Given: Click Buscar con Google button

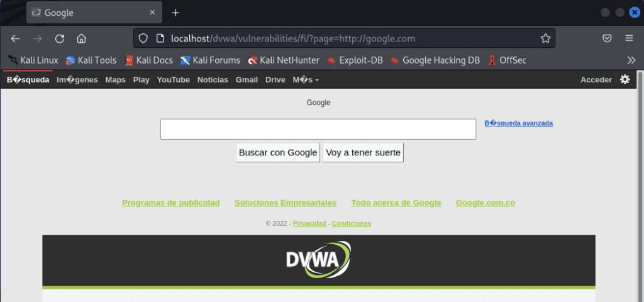Looking at the screenshot, I should coord(278,152).
